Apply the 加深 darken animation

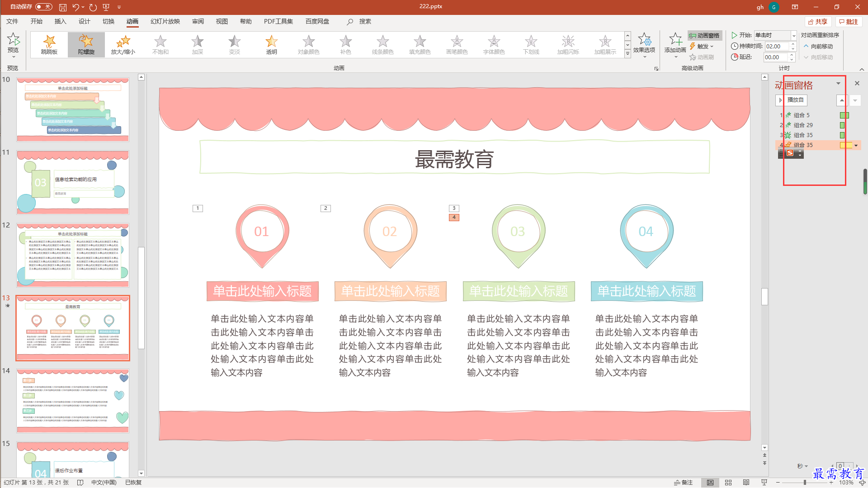pos(198,45)
